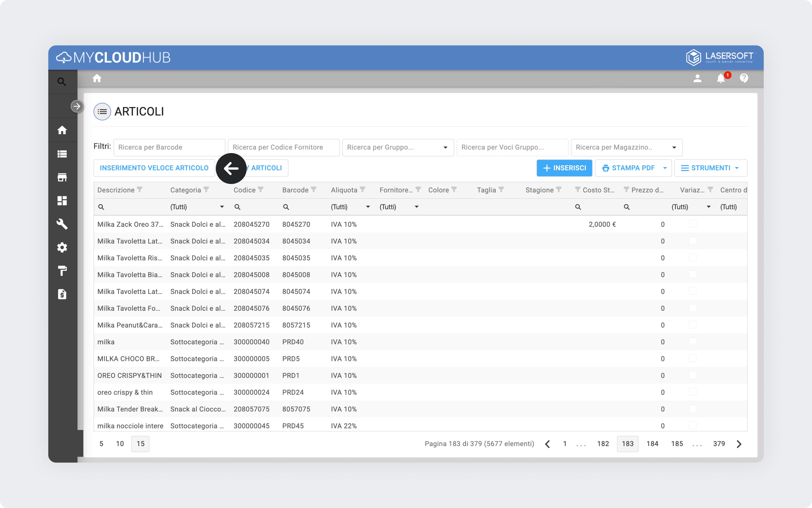Click the notification bell icon
The width and height of the screenshot is (812, 508).
(720, 79)
